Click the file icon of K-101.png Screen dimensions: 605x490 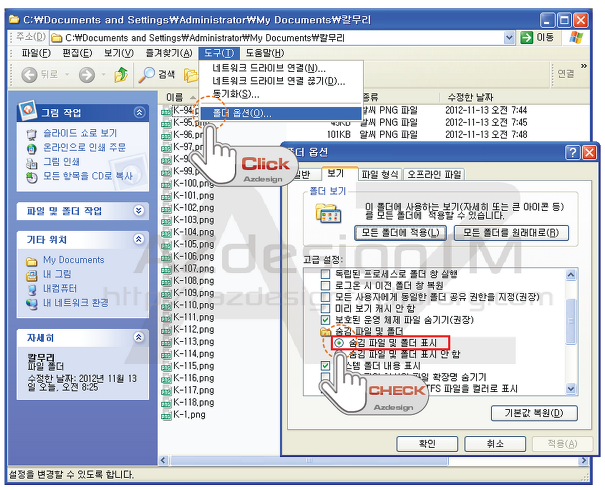[x=166, y=196]
